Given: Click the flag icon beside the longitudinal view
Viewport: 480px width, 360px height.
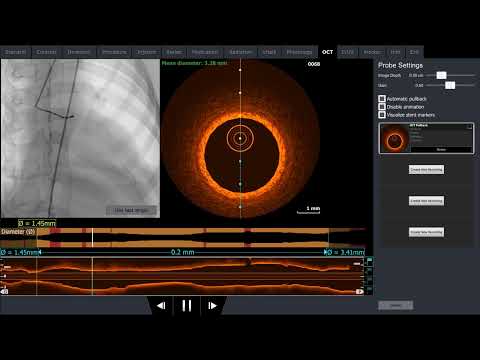Looking at the screenshot, I should 369,260.
